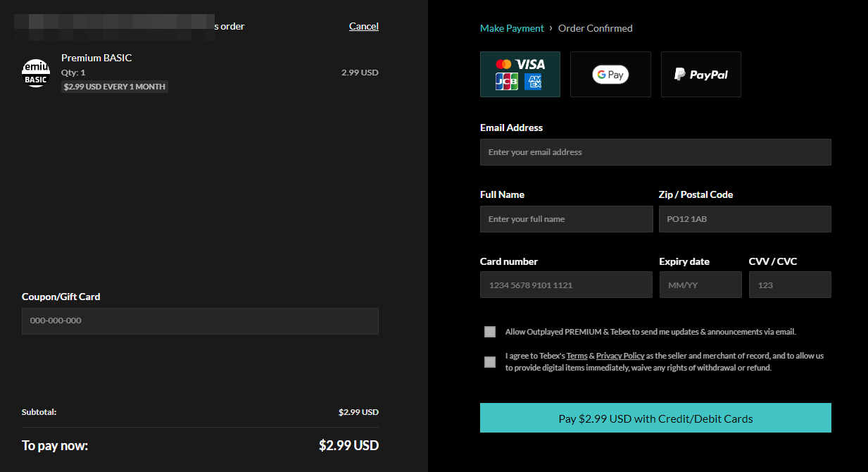Screen dimensions: 868x472
Task: Choose Google Pay as payment method
Action: [610, 74]
